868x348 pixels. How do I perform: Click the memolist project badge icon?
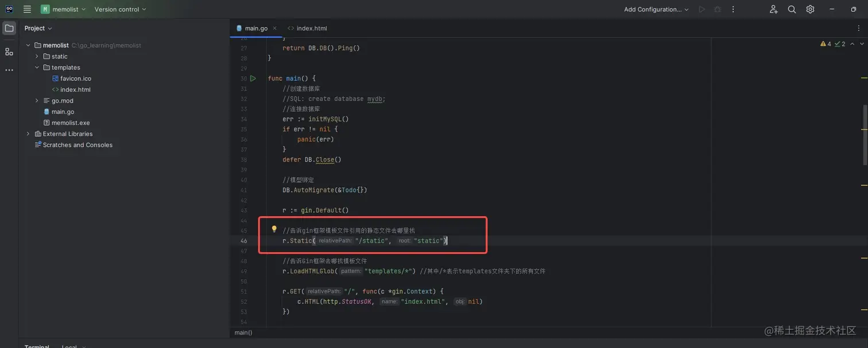click(x=45, y=9)
